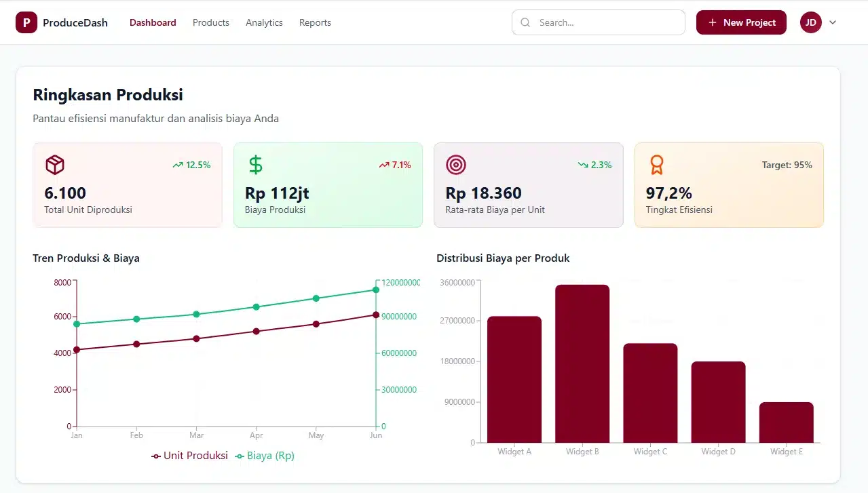Open the Reports tab
The width and height of the screenshot is (868, 493).
pos(315,22)
